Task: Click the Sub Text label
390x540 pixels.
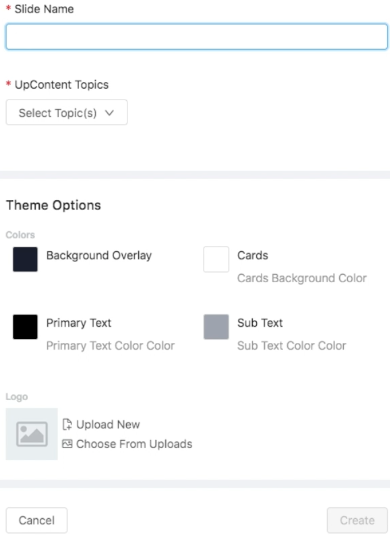Action: 260,323
